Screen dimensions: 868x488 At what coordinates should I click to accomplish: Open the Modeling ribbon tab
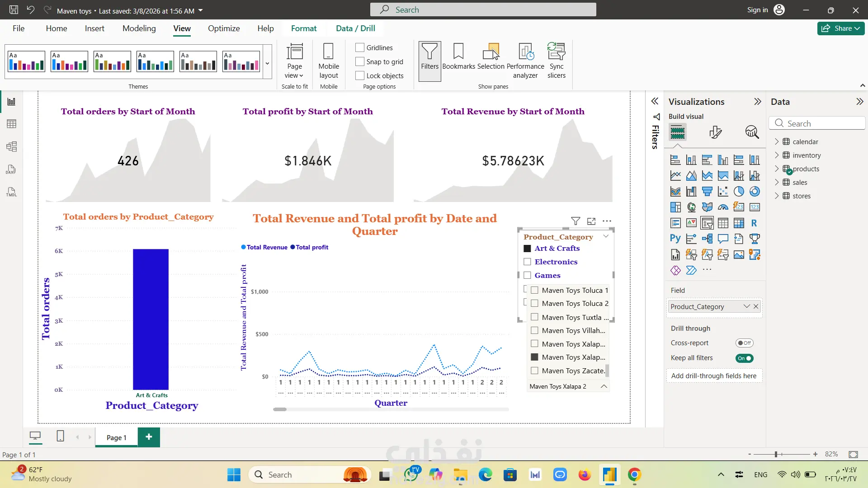(x=139, y=28)
